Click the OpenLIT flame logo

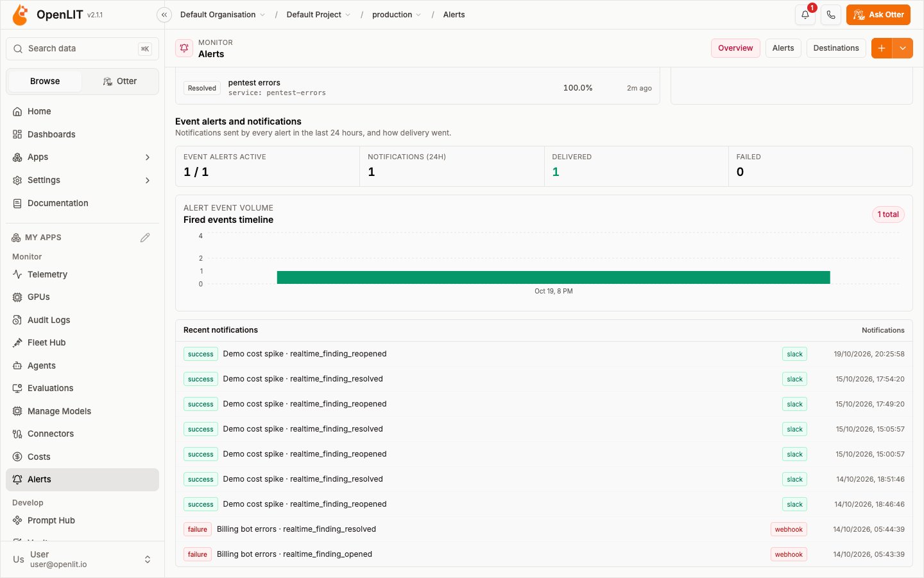point(21,14)
